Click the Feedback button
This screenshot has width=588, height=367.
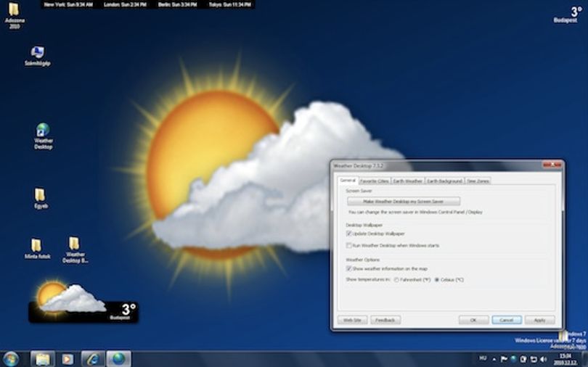click(385, 320)
